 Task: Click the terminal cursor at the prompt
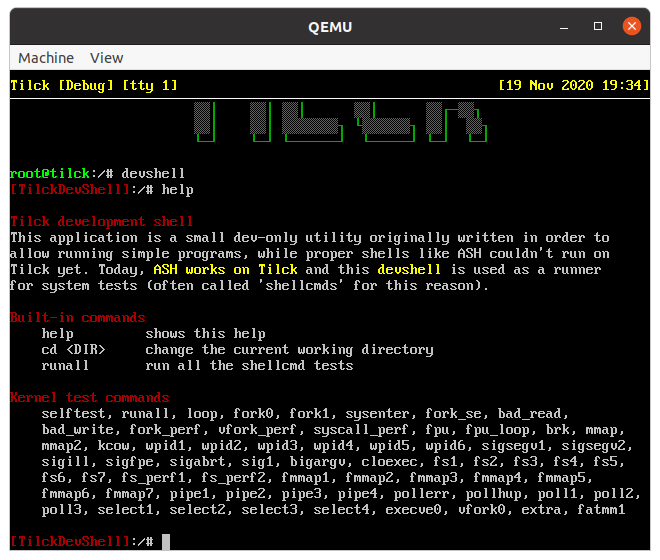pyautogui.click(x=166, y=541)
